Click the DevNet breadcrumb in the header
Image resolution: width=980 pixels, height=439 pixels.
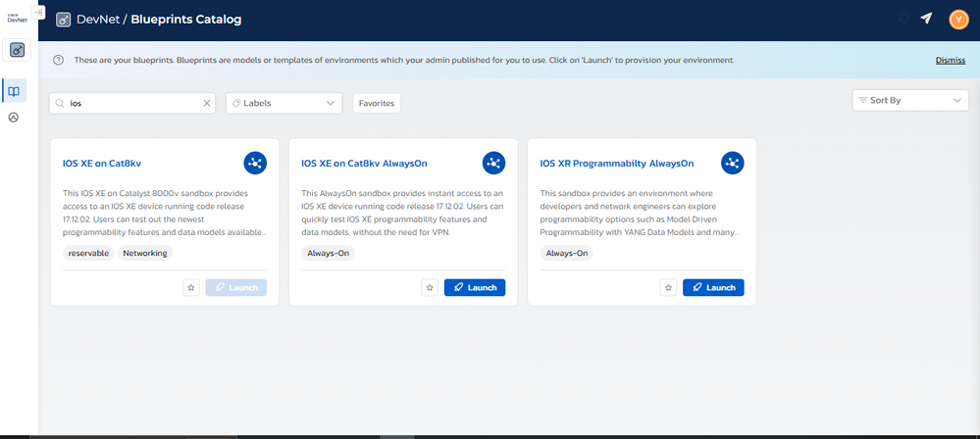[x=98, y=20]
